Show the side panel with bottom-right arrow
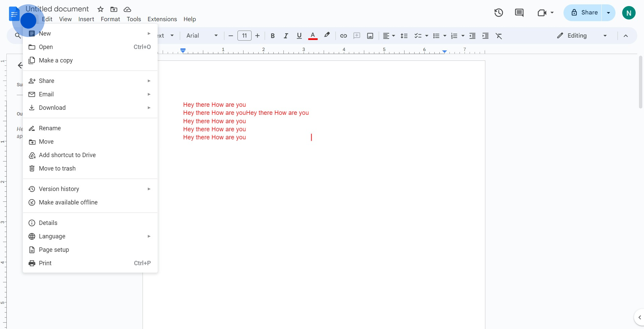This screenshot has width=644, height=329. pos(639,317)
